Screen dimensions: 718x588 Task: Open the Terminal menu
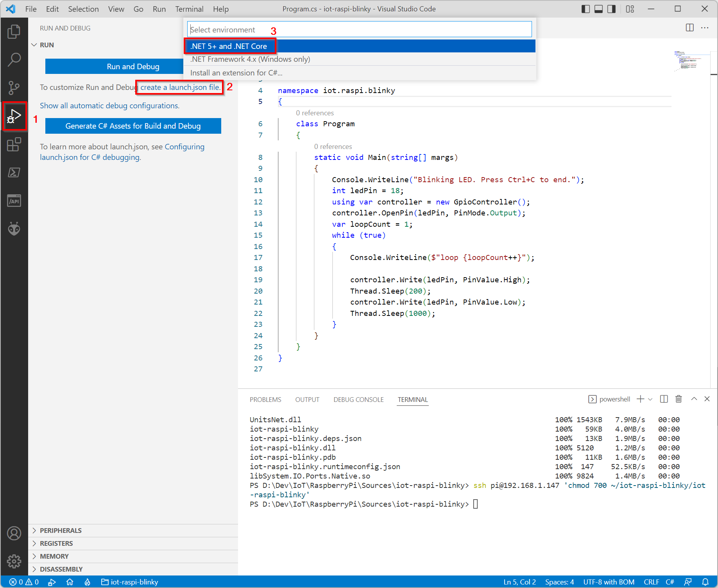[189, 9]
